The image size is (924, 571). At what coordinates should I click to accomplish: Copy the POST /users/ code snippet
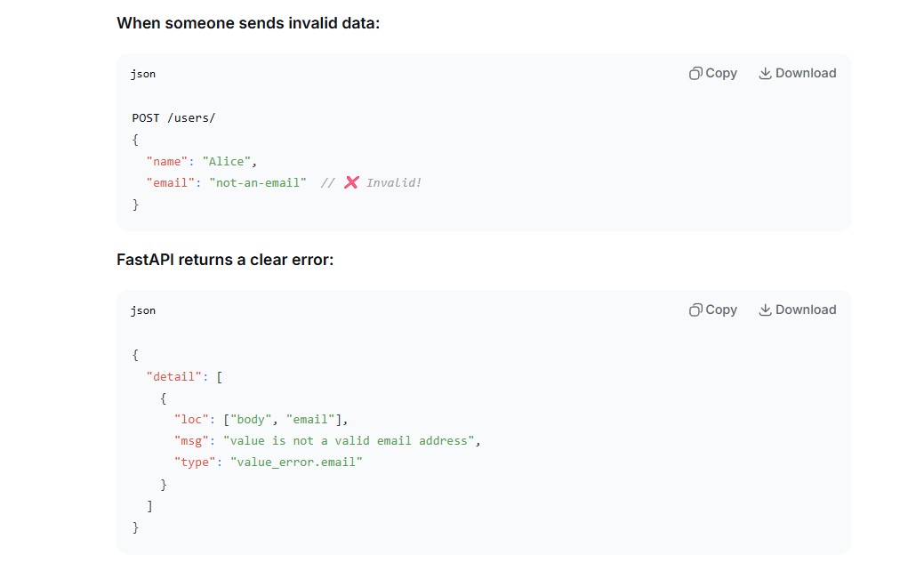tap(713, 73)
